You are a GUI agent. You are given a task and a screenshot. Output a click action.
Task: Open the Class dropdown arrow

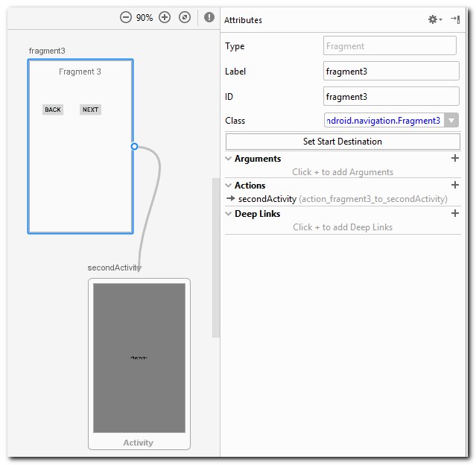click(451, 120)
